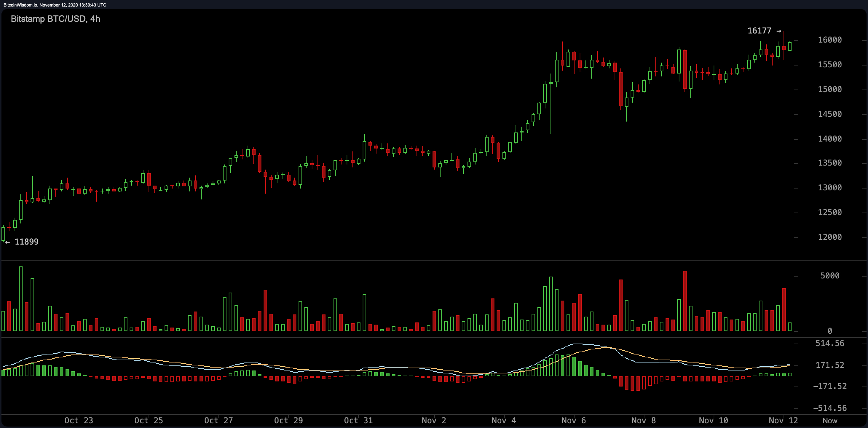Click the Oct 25 date label

coord(149,421)
